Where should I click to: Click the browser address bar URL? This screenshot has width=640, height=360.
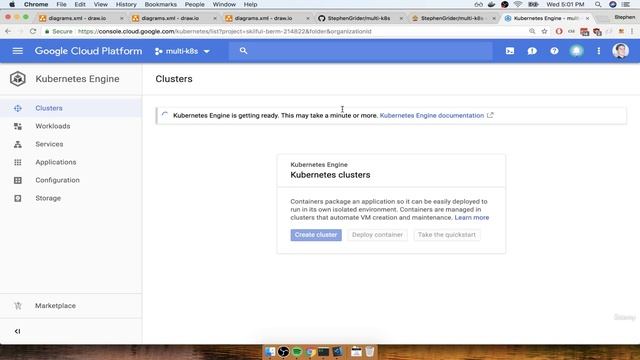click(x=224, y=31)
